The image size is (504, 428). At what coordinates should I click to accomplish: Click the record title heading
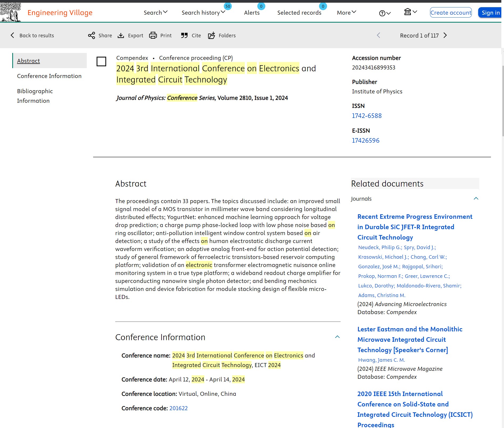[216, 74]
